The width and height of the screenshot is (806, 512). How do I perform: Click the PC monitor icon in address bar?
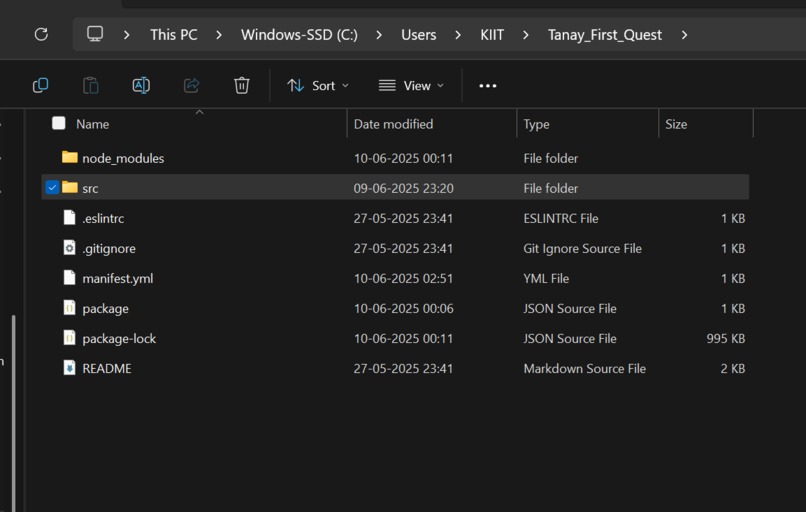[x=95, y=34]
